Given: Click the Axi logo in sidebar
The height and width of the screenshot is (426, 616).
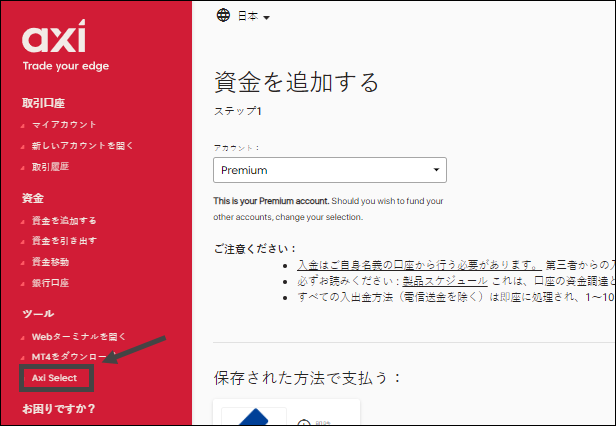Looking at the screenshot, I should (x=54, y=40).
